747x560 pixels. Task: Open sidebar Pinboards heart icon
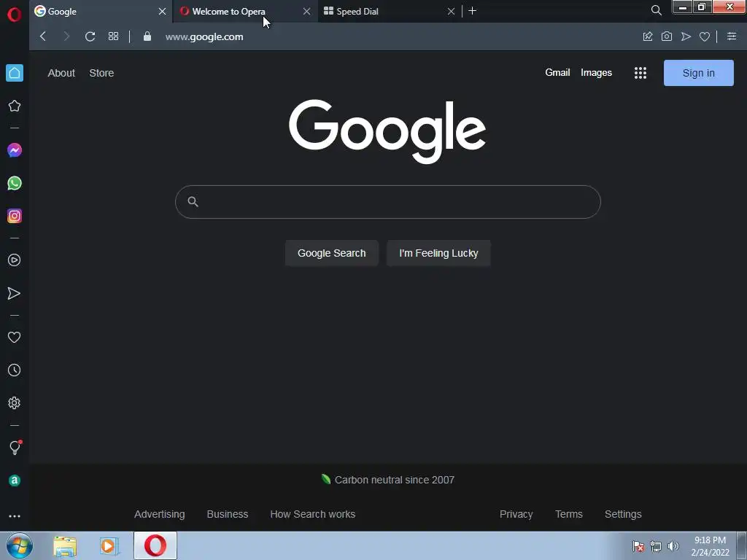15,337
